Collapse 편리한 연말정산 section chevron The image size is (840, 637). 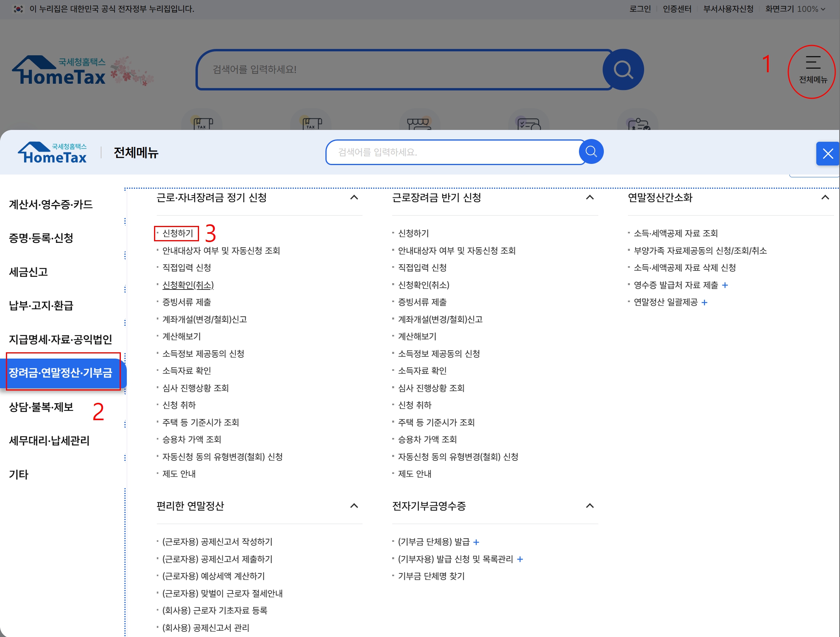click(x=354, y=506)
